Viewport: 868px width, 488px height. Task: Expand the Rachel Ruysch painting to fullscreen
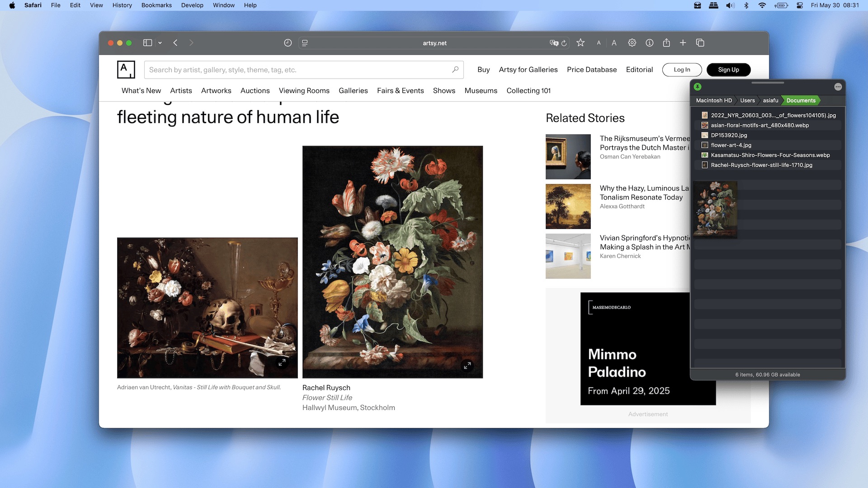pyautogui.click(x=468, y=366)
